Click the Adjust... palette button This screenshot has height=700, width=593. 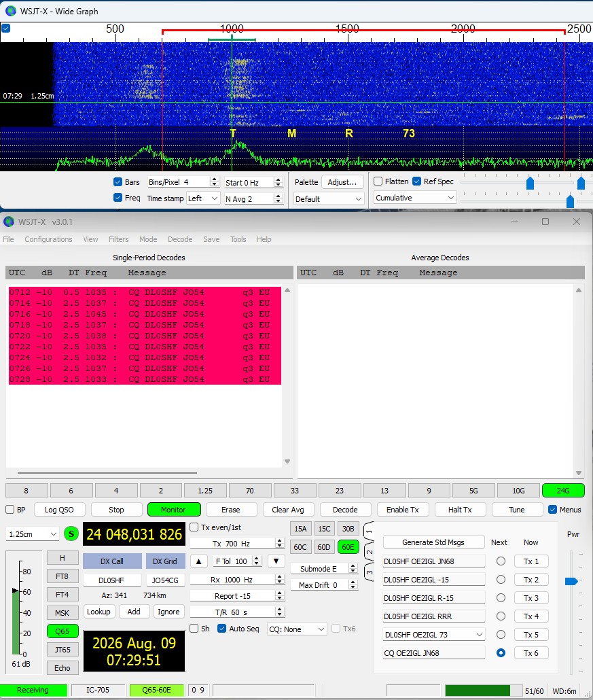tap(342, 181)
